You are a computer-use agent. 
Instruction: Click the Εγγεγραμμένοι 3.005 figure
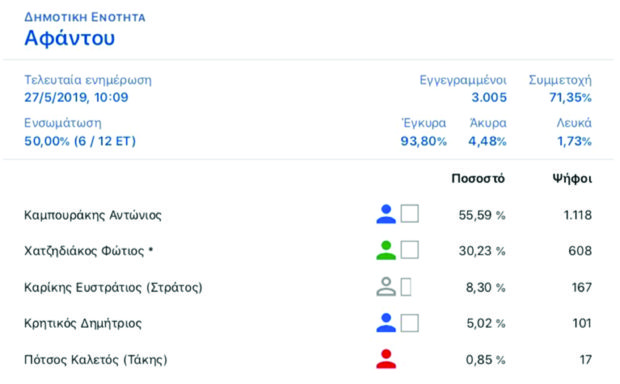tap(463, 89)
